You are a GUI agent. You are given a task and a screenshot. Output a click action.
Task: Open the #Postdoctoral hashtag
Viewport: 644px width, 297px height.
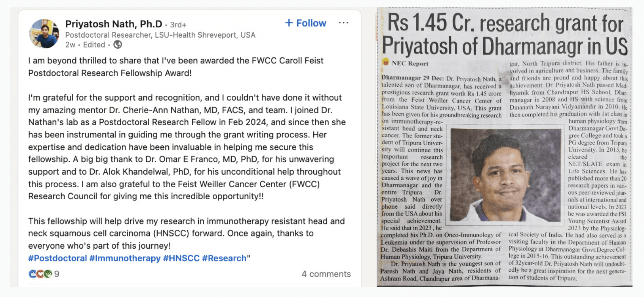(57, 258)
